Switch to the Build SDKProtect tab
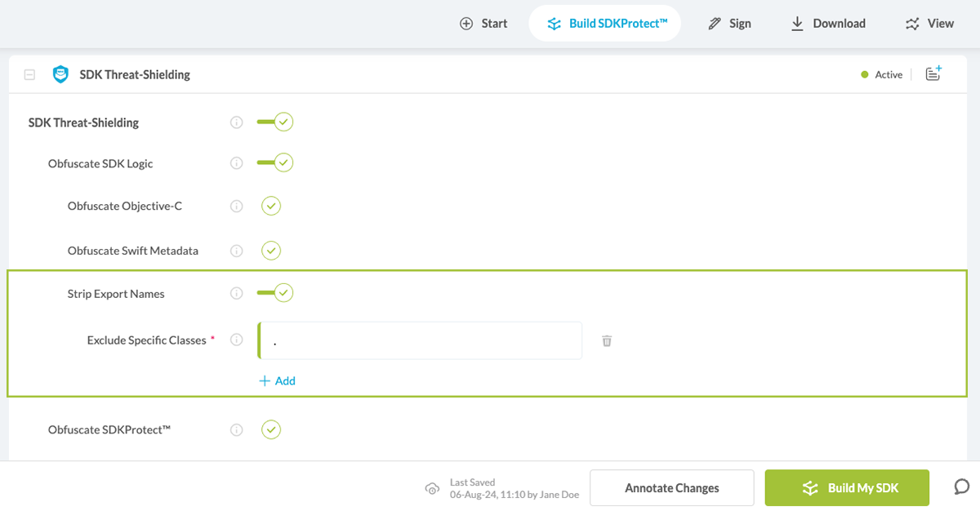The image size is (980, 511). tap(604, 23)
